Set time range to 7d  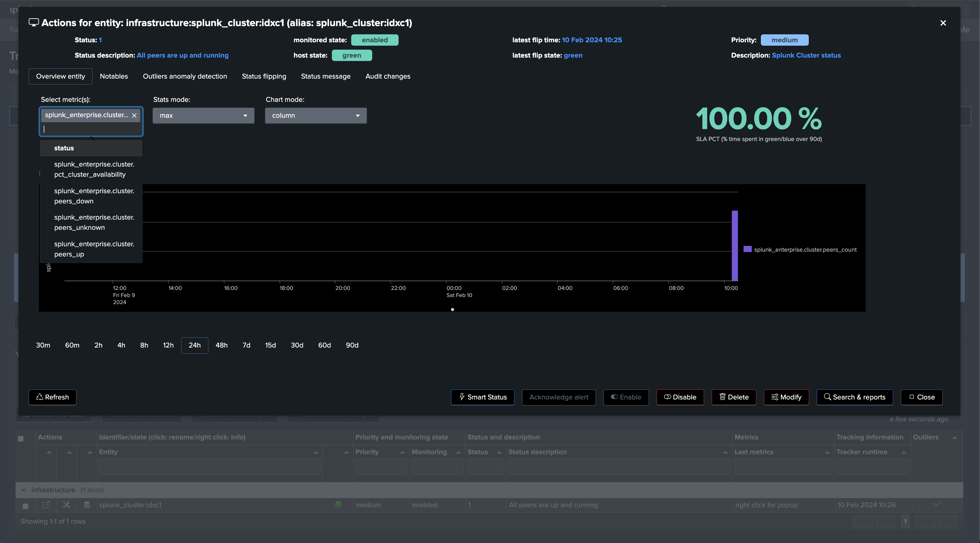[246, 345]
